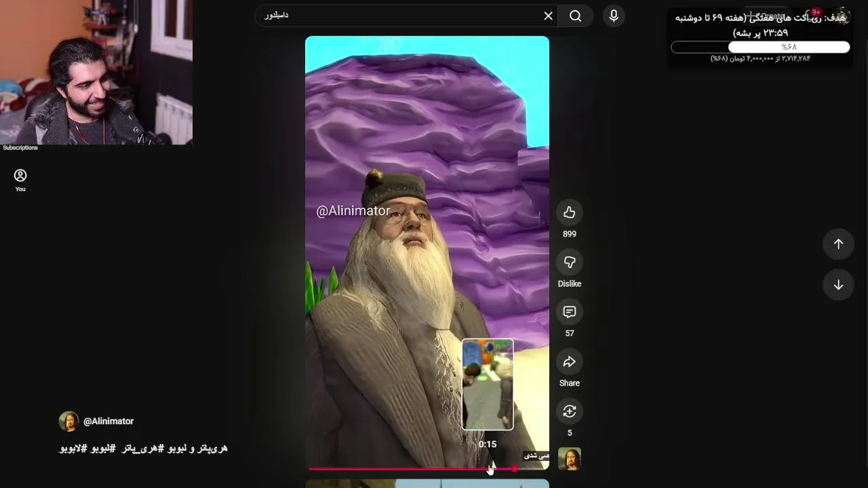Click the seek preview thumbnail
This screenshot has height=488, width=868.
tap(488, 384)
